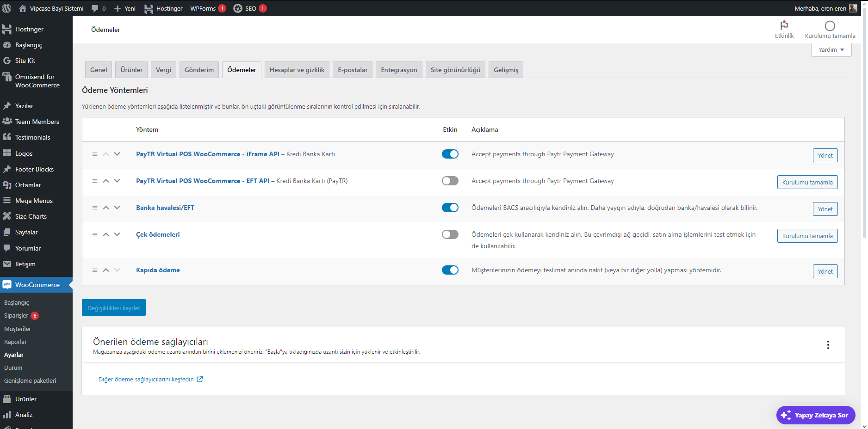Open Diğer ödeme sağlayıcılarını keşfedin link
868x429 pixels.
click(x=151, y=379)
